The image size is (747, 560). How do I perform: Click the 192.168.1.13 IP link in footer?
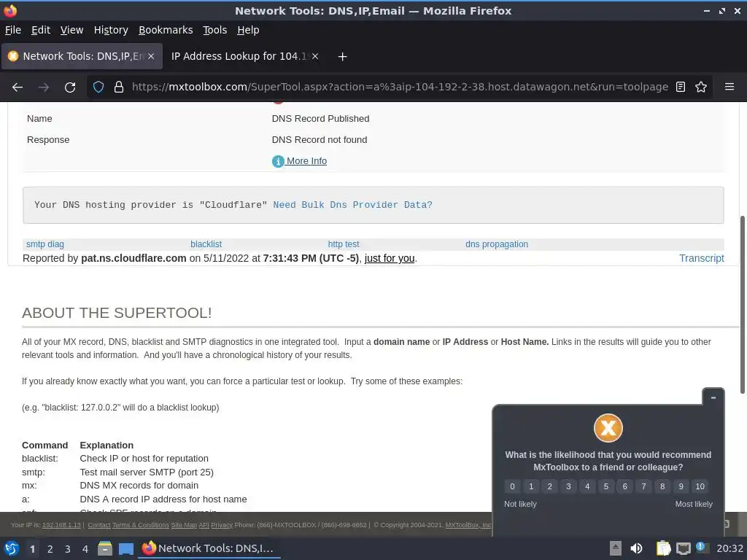(x=61, y=525)
